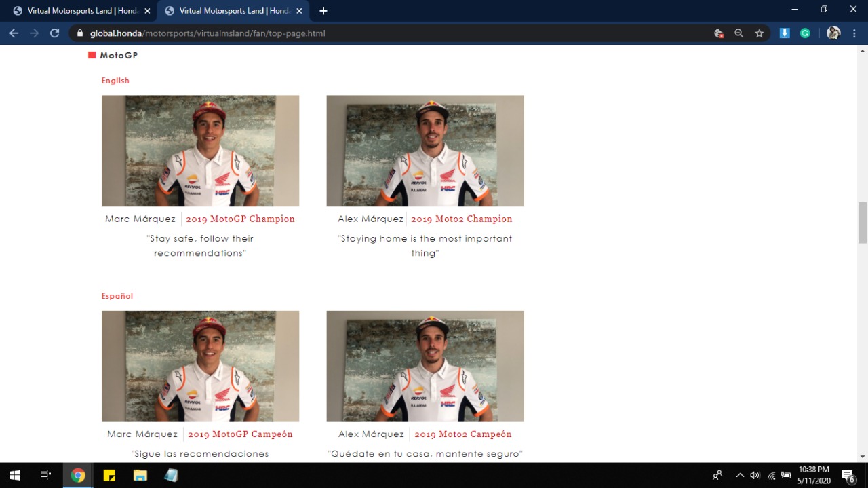868x488 pixels.
Task: Play Alex Márquez's Español video message
Action: 425,367
